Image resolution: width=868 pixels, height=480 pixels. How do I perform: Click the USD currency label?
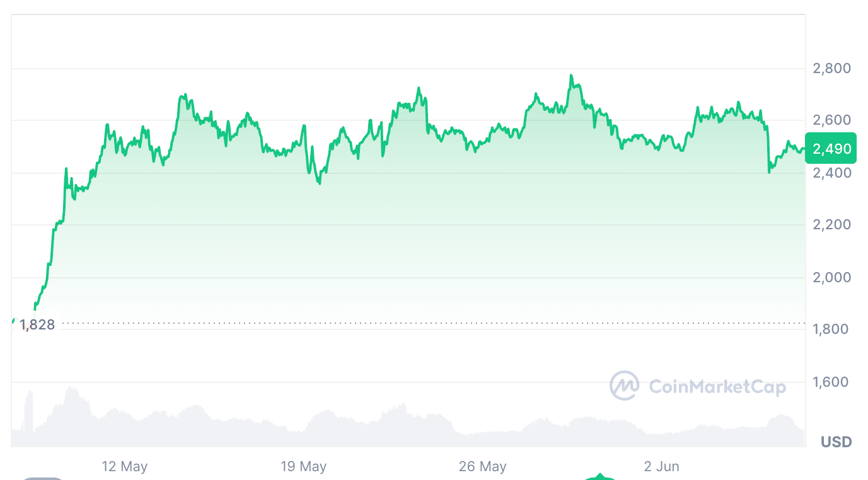pos(836,442)
